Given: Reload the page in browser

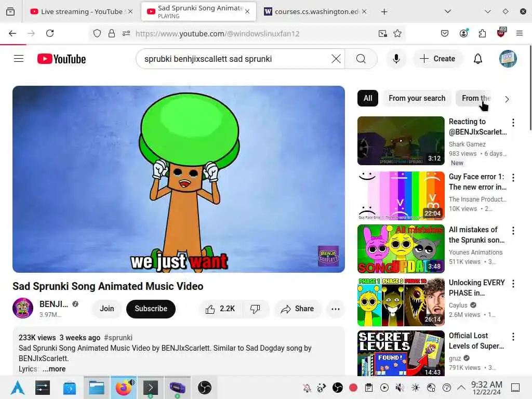Looking at the screenshot, I should click(50, 33).
